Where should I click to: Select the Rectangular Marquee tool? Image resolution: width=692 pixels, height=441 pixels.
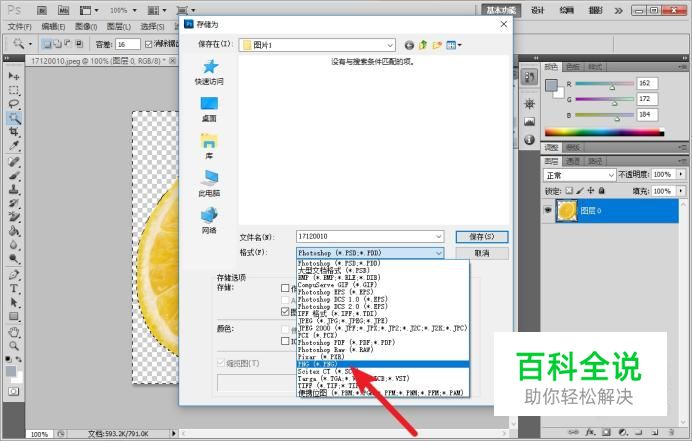coord(14,90)
